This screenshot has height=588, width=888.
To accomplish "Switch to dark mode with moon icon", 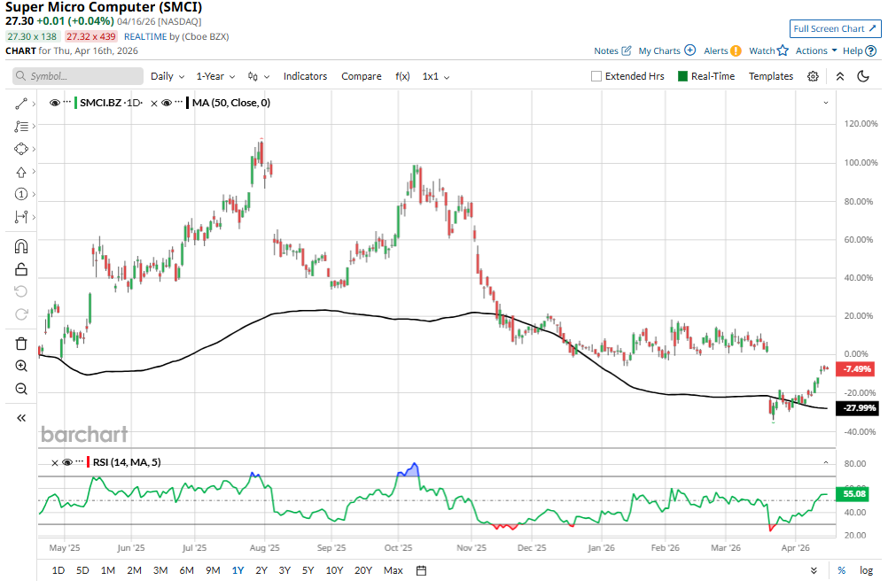I will point(863,76).
